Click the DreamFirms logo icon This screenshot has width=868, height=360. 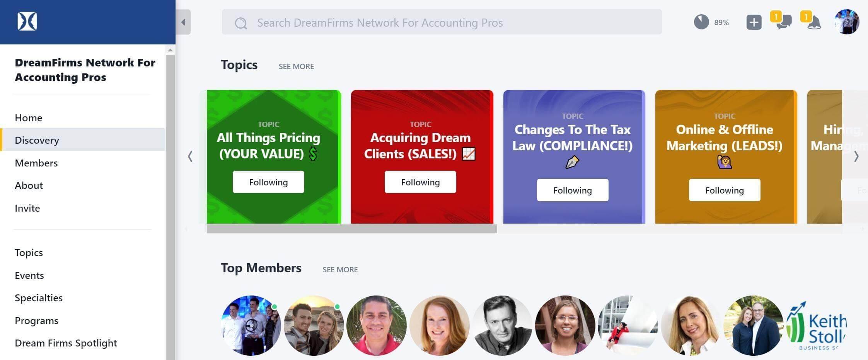[x=27, y=21]
